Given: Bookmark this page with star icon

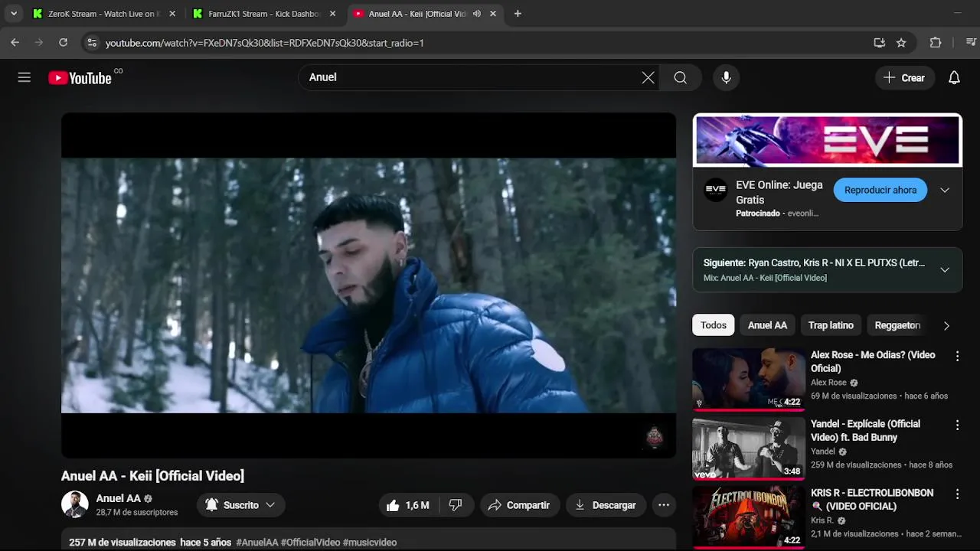Looking at the screenshot, I should click(x=901, y=43).
